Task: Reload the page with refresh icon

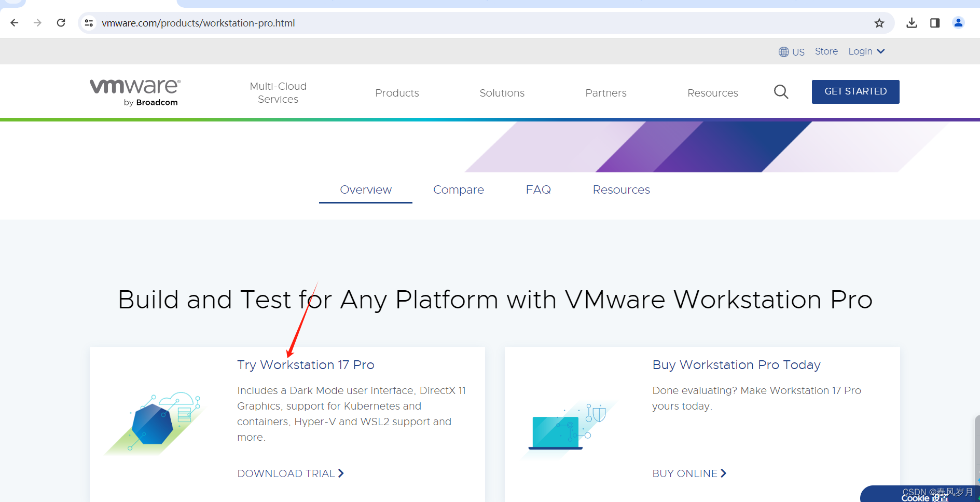Action: pos(61,23)
